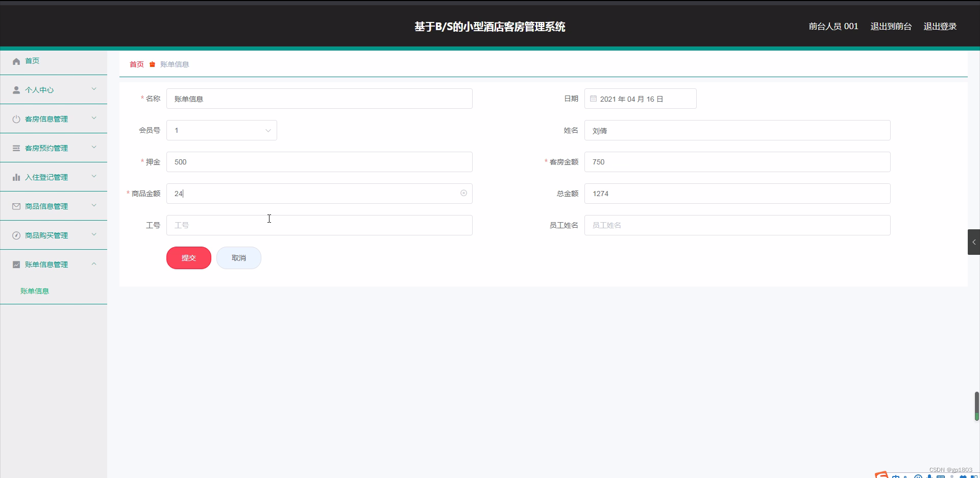Expand the 入住登记管理 chevron
Image resolution: width=980 pixels, height=478 pixels.
(94, 176)
